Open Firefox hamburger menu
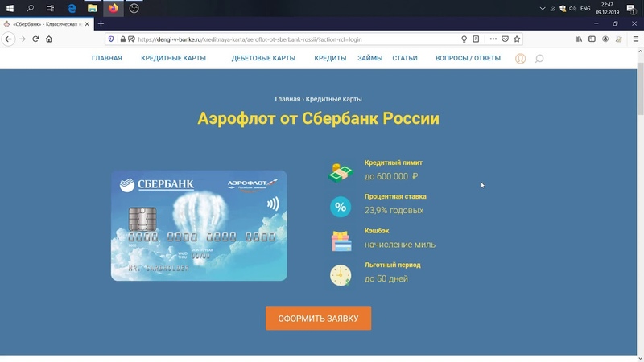This screenshot has width=644, height=362. (x=636, y=39)
